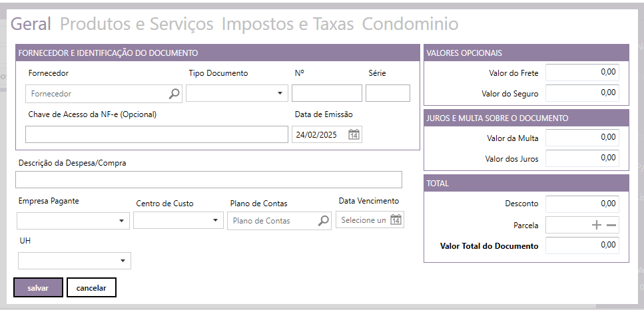Image resolution: width=644 pixels, height=310 pixels.
Task: Click the plus icon to add Parcela
Action: tap(597, 226)
